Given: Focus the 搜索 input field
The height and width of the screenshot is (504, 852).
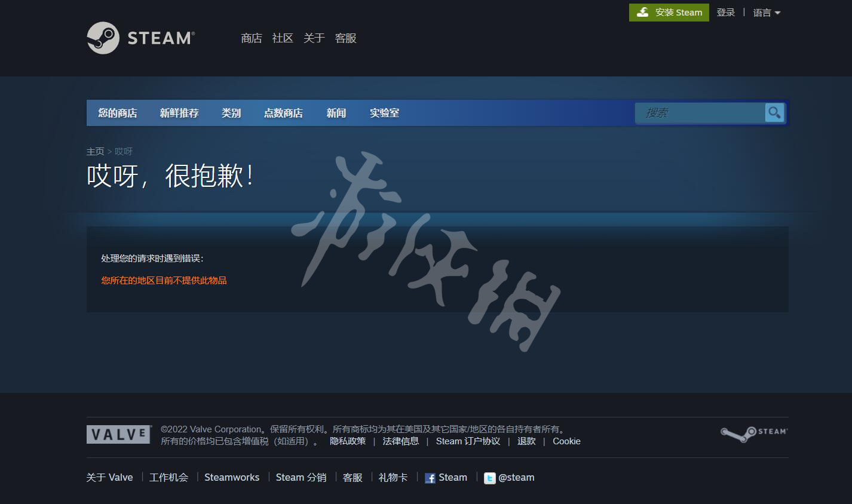Looking at the screenshot, I should point(700,113).
